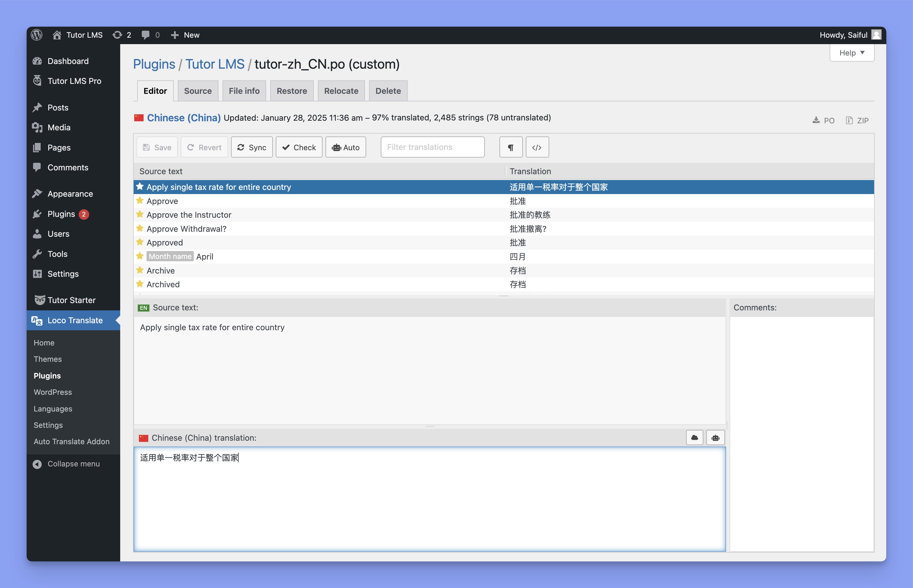This screenshot has height=588, width=913.
Task: Open Tutor Starter menu
Action: click(73, 300)
